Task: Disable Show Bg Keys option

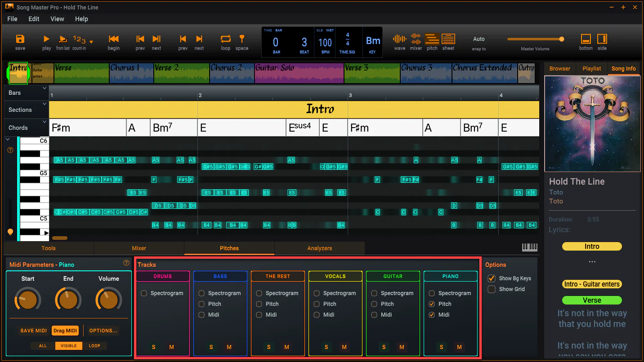Action: [x=492, y=278]
